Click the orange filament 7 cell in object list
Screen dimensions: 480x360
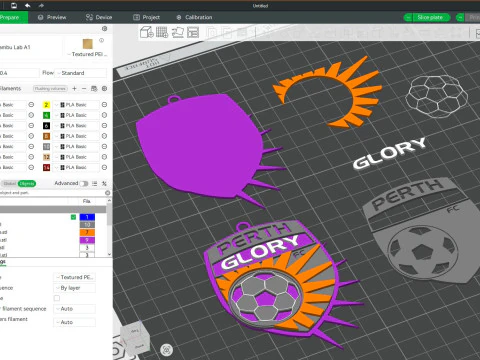point(87,232)
